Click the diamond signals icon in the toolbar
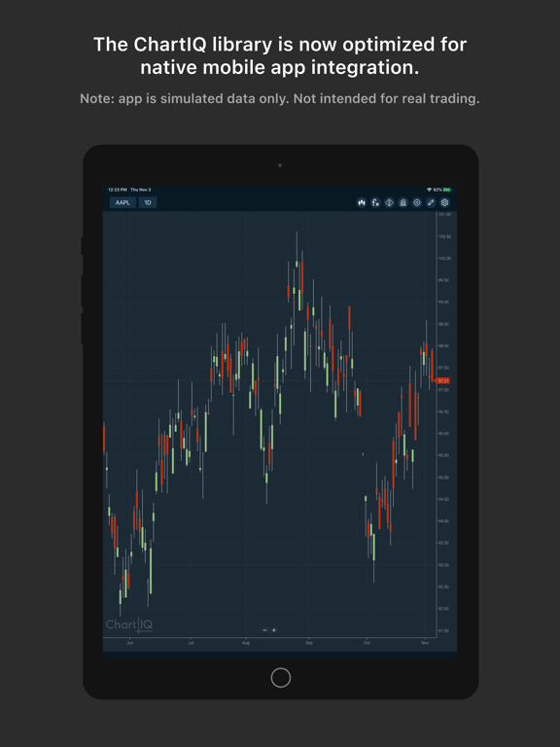The image size is (560, 747). coord(390,202)
